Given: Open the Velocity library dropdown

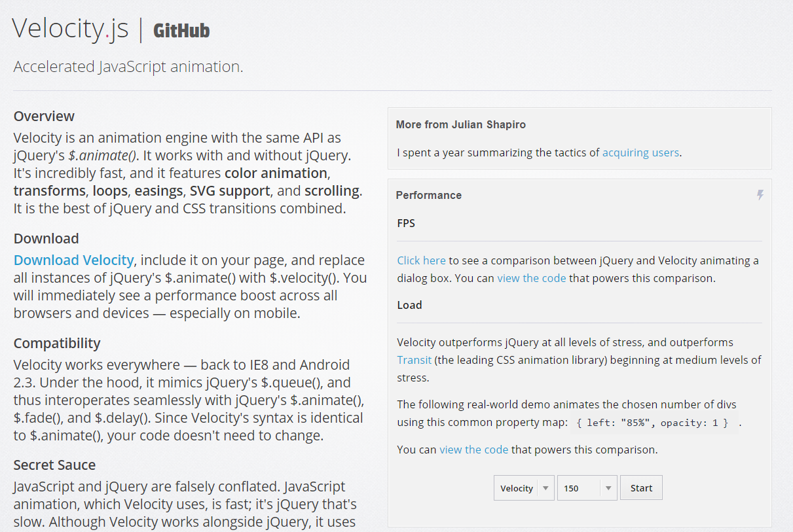Looking at the screenshot, I should (x=524, y=488).
